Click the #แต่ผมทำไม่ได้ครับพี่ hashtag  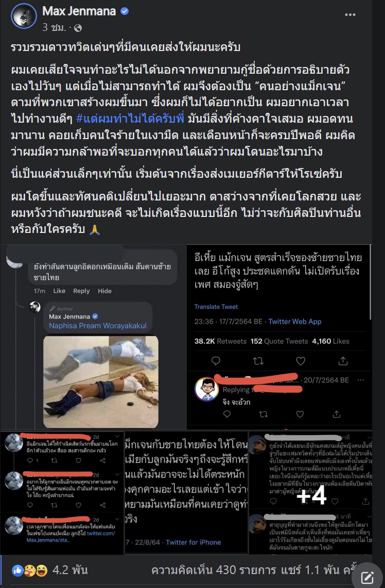pos(130,119)
